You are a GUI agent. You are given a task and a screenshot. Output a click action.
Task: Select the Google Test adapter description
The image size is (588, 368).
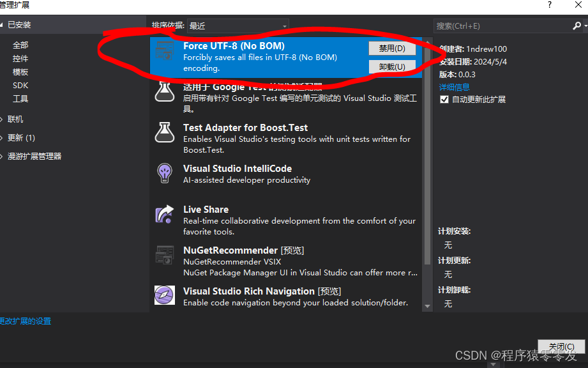coord(300,103)
